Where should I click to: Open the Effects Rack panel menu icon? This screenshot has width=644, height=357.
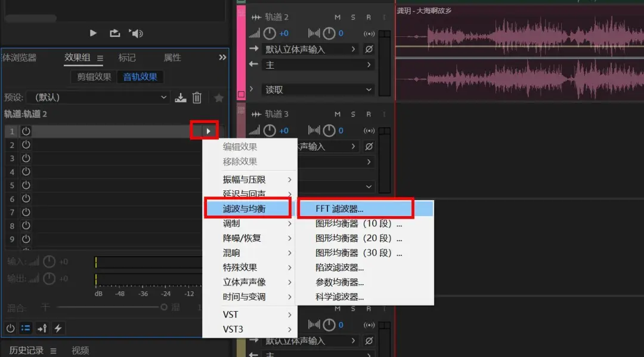pos(100,58)
